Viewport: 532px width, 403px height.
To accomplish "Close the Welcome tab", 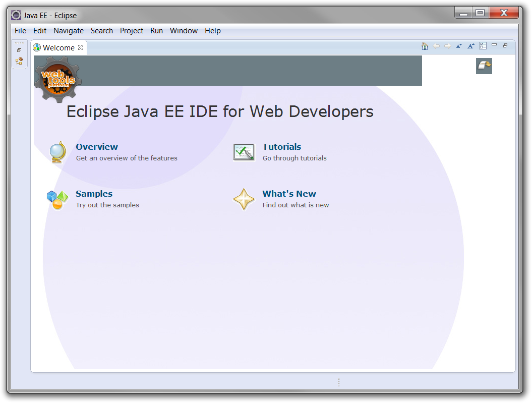I will (81, 47).
